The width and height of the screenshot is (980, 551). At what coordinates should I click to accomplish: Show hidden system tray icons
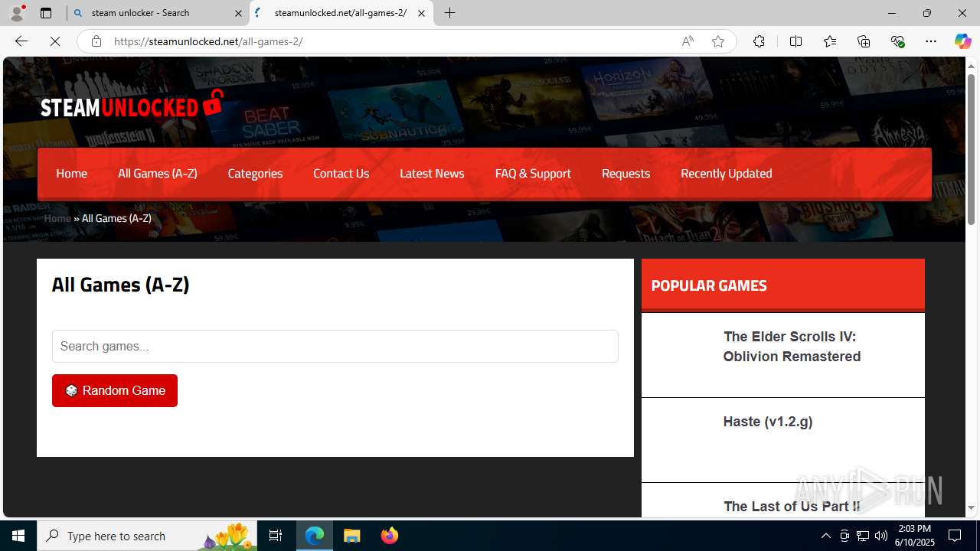825,536
